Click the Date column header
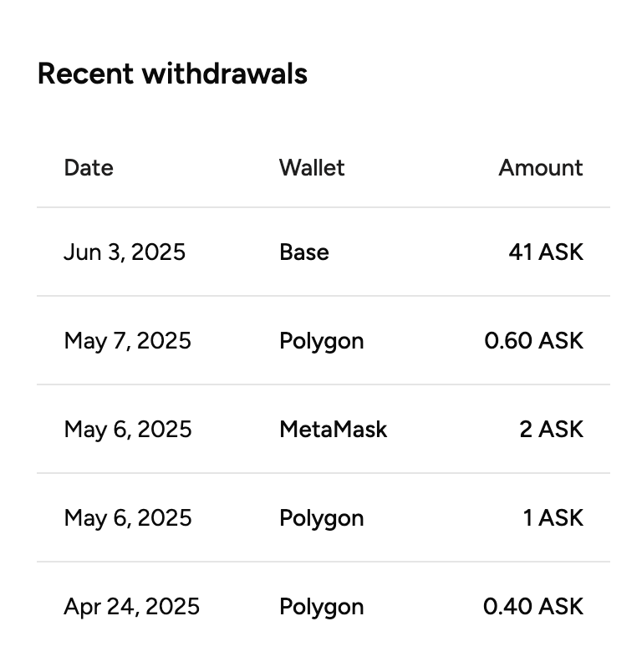Viewport: 642px width, 672px height. pyautogui.click(x=89, y=167)
